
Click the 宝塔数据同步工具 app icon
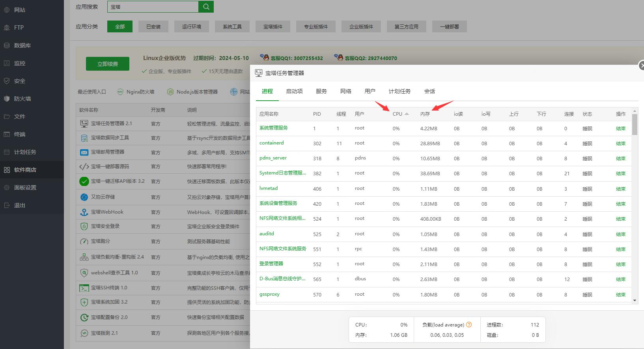[x=84, y=138]
